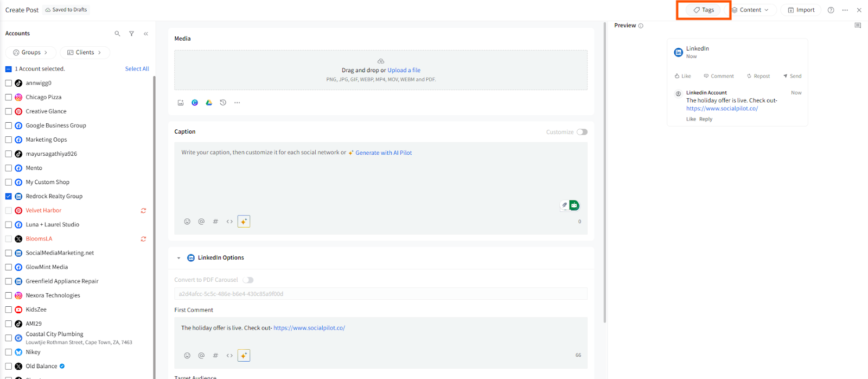Click Send in the LinkedIn preview

coord(792,76)
